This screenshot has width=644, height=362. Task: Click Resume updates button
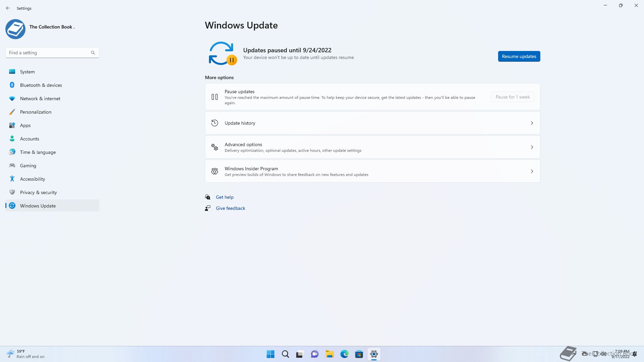[x=519, y=56]
